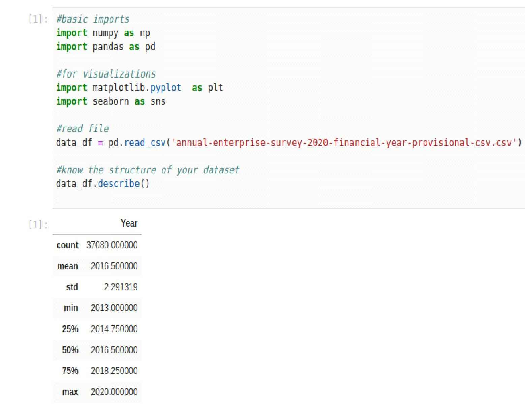
Task: Place cursor on 'import numpy as np' line
Action: coord(103,33)
